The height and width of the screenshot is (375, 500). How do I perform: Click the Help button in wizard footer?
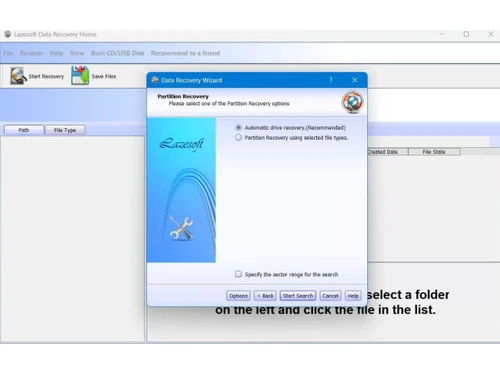tap(353, 296)
